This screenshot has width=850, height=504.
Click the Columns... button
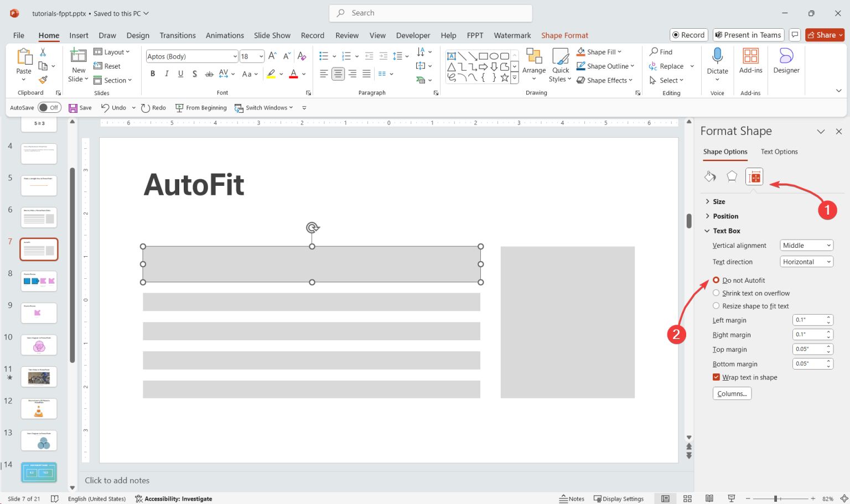pyautogui.click(x=732, y=393)
